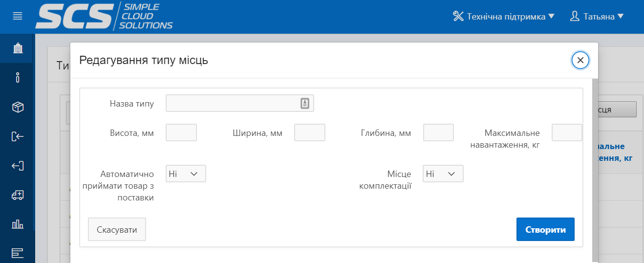Open the delivery truck icon in sidebar
The image size is (644, 263).
click(18, 195)
